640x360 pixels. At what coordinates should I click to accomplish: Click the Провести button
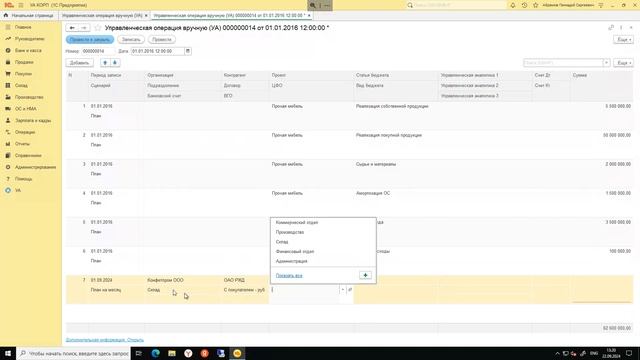(162, 40)
